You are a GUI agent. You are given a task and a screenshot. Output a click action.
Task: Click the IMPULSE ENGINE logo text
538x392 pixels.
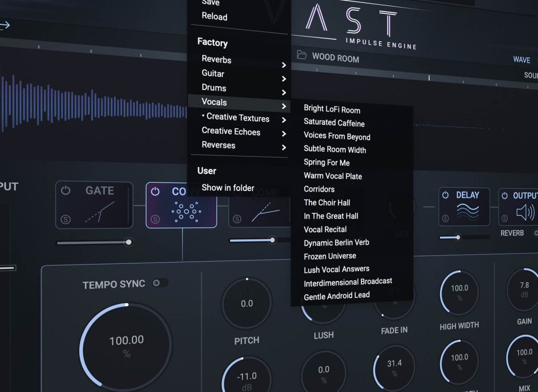point(381,43)
